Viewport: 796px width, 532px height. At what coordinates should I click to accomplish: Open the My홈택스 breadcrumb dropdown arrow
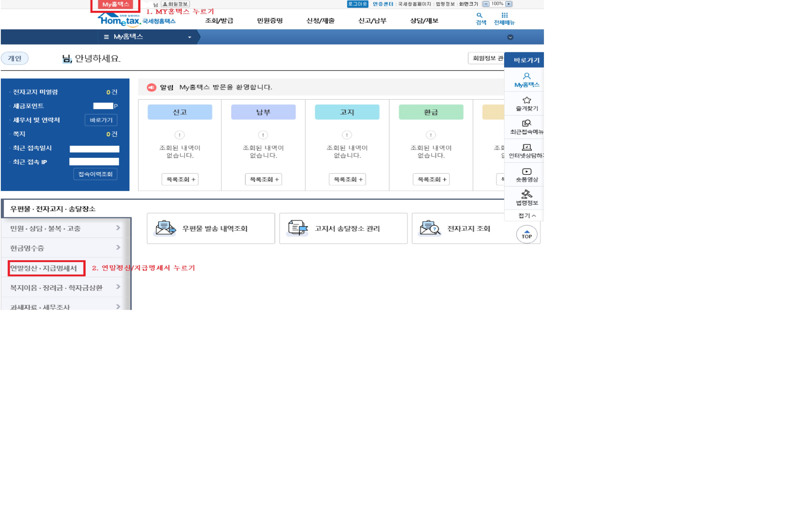[190, 37]
